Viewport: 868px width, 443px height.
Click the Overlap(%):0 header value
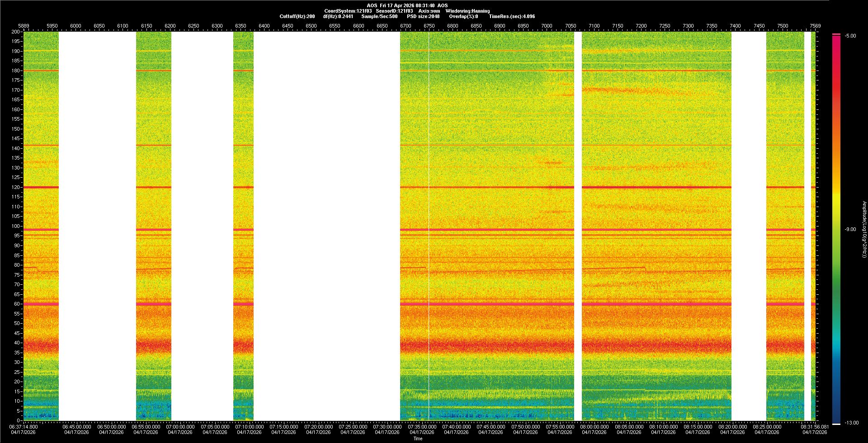click(x=463, y=16)
